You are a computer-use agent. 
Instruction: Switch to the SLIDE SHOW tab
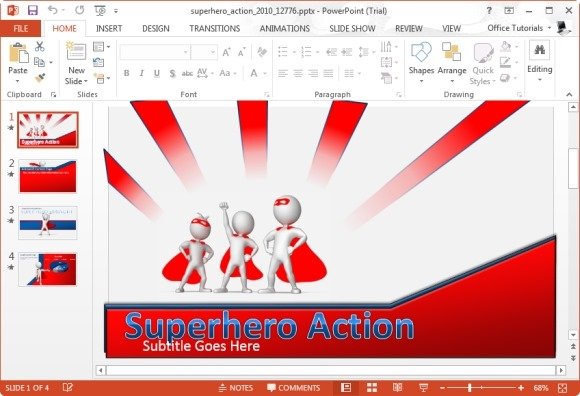(352, 28)
